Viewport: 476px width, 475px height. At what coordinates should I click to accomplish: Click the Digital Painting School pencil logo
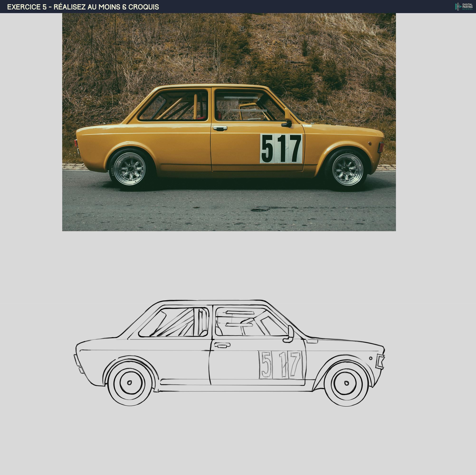(458, 7)
